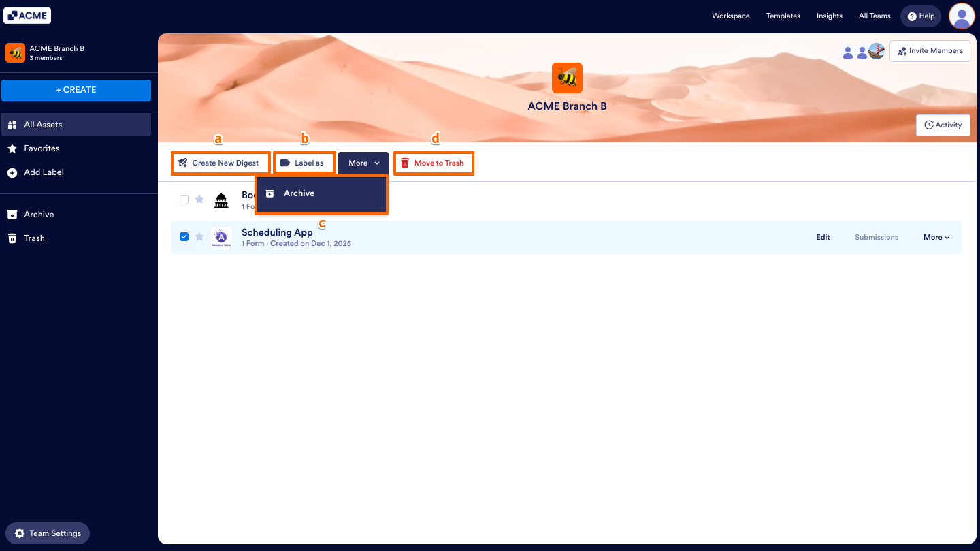
Task: Open the user profile avatar menu
Action: (962, 16)
